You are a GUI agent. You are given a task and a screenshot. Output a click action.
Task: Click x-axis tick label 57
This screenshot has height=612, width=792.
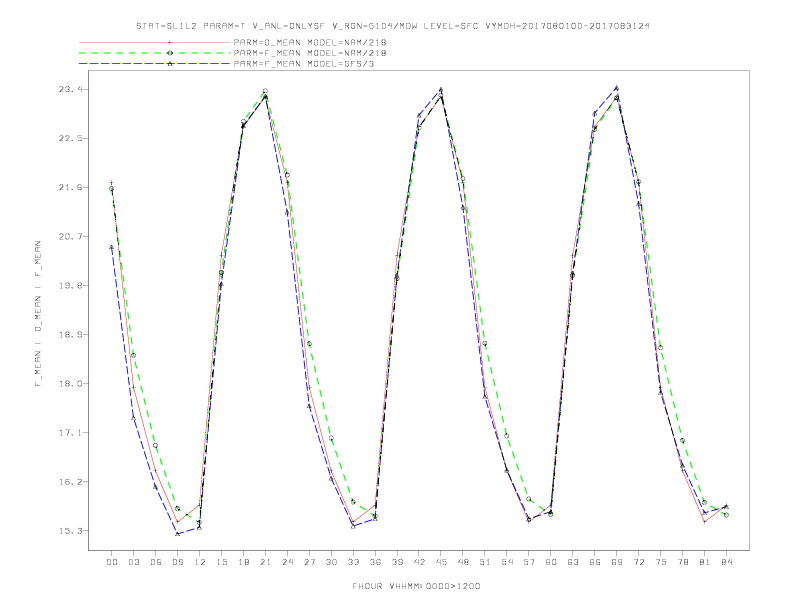[x=529, y=562]
